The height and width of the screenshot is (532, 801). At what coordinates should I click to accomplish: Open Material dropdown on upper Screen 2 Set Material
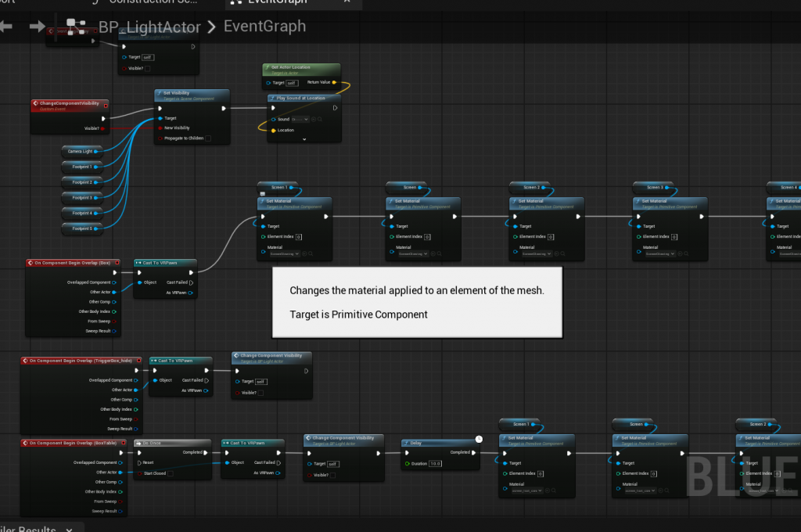[537, 253]
